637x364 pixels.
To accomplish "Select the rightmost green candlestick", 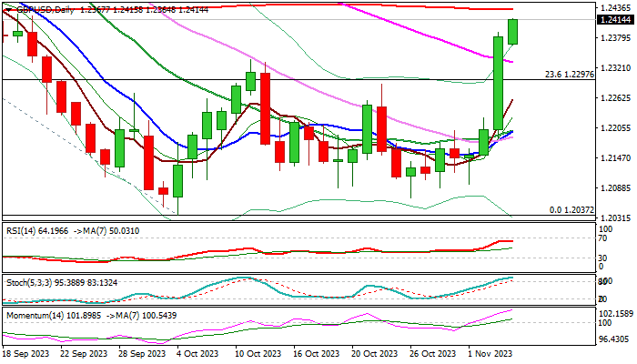I will tap(513, 32).
